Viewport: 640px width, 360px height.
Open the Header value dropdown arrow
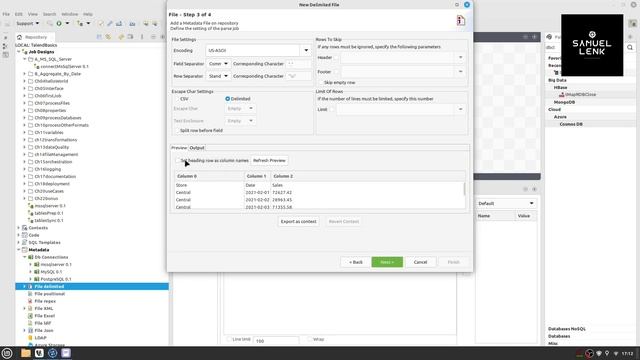tap(460, 58)
